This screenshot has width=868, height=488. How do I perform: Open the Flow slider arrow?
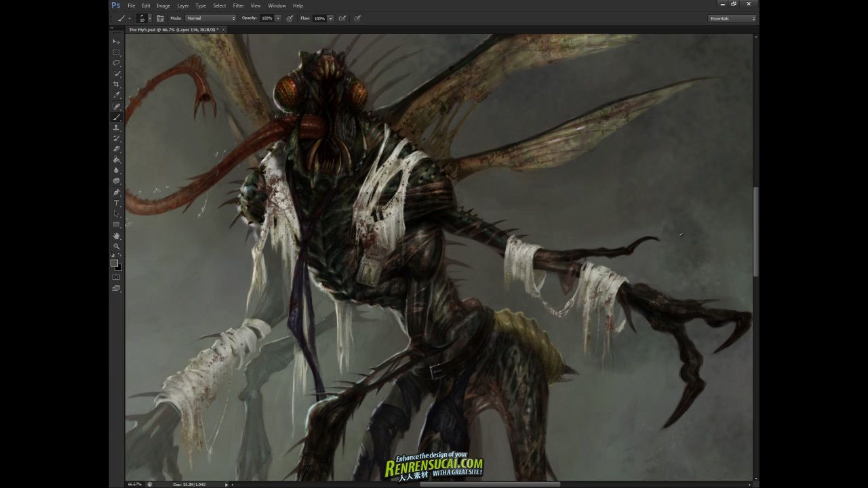(x=330, y=18)
